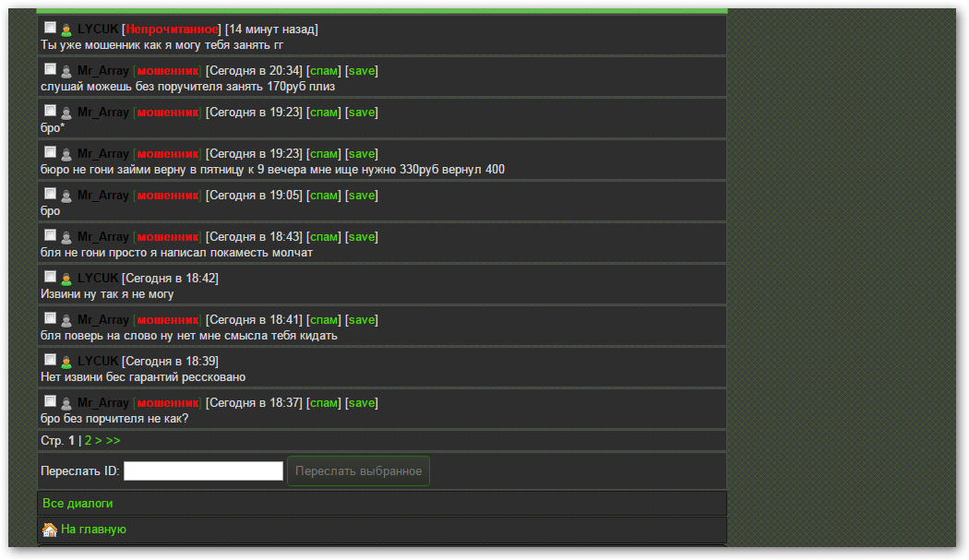This screenshot has height=560, width=969.
Task: Tick the checkbox of the 19:05 message
Action: [x=50, y=193]
